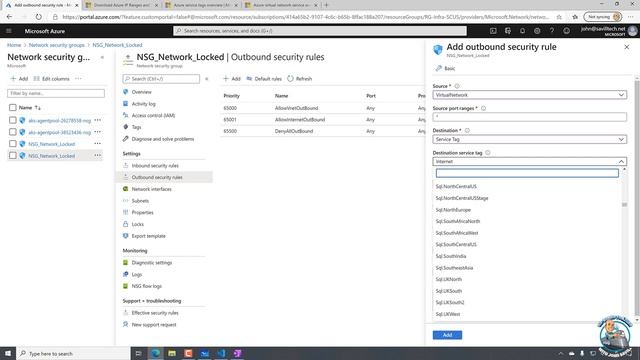The height and width of the screenshot is (360, 640).
Task: Collapse the resource menu next to Search box
Action: [x=207, y=79]
